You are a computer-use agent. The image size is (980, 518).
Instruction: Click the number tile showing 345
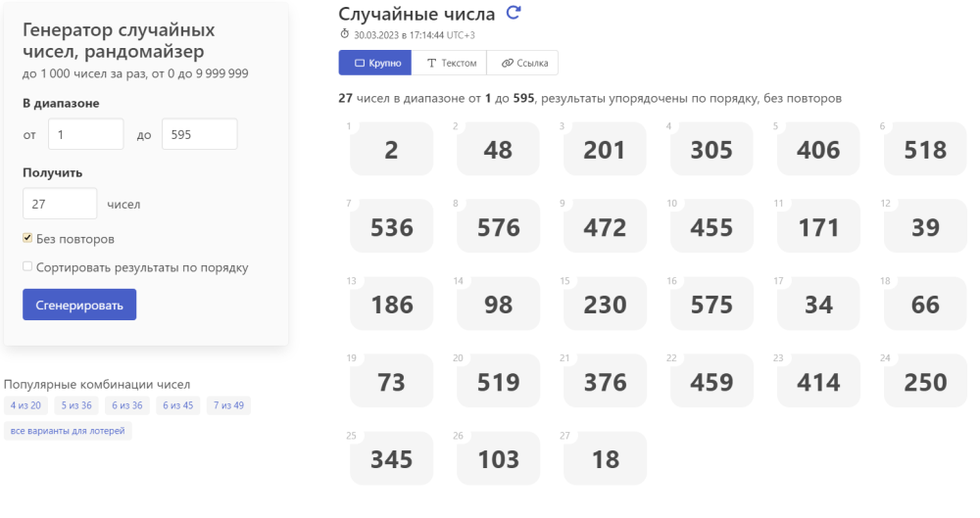[x=391, y=458]
